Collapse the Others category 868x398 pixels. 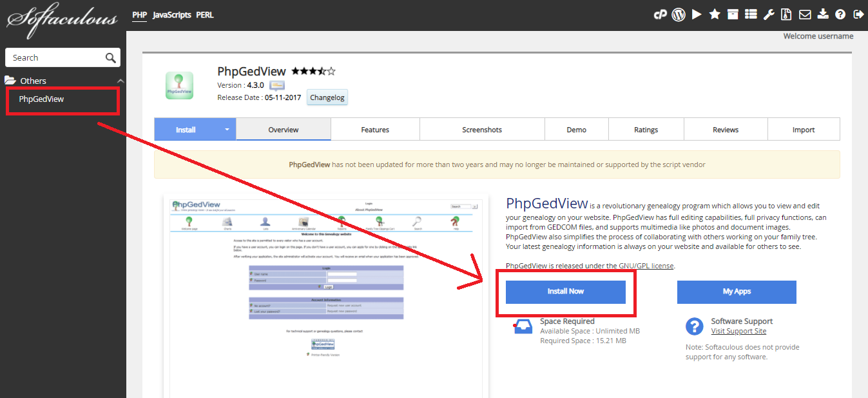[120, 81]
